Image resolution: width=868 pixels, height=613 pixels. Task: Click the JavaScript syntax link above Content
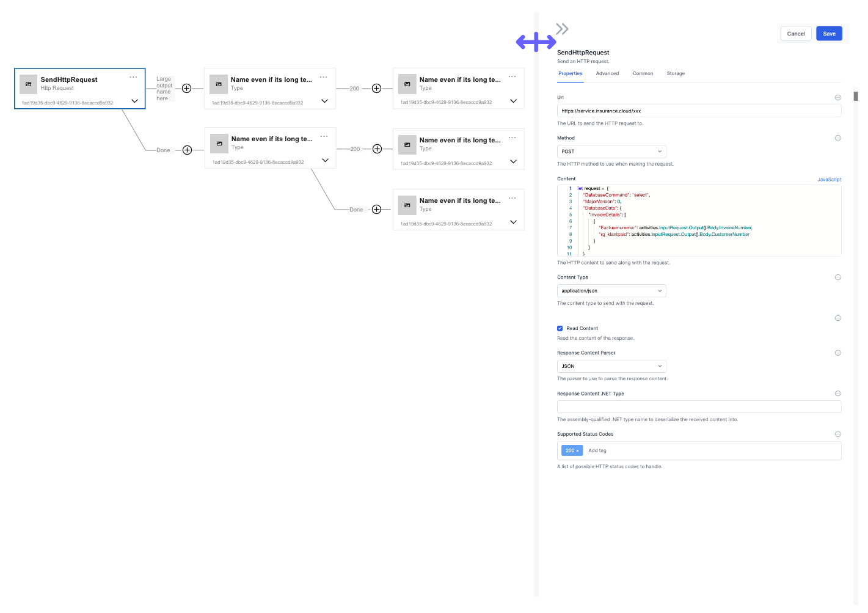(x=830, y=180)
